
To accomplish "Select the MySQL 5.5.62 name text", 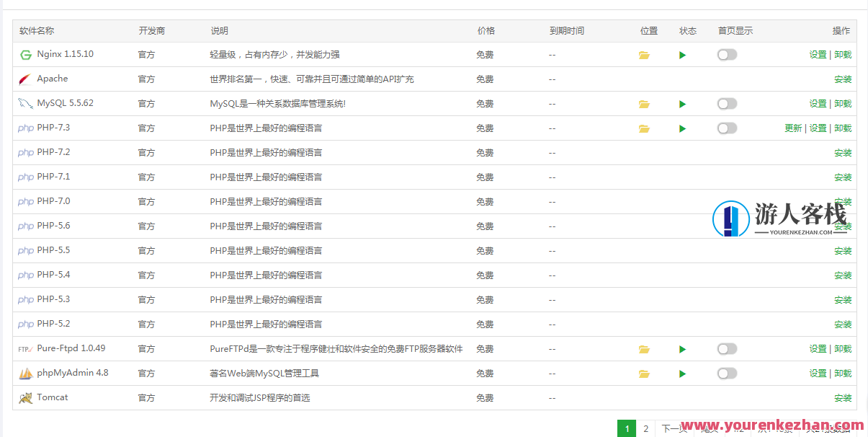I will point(66,103).
